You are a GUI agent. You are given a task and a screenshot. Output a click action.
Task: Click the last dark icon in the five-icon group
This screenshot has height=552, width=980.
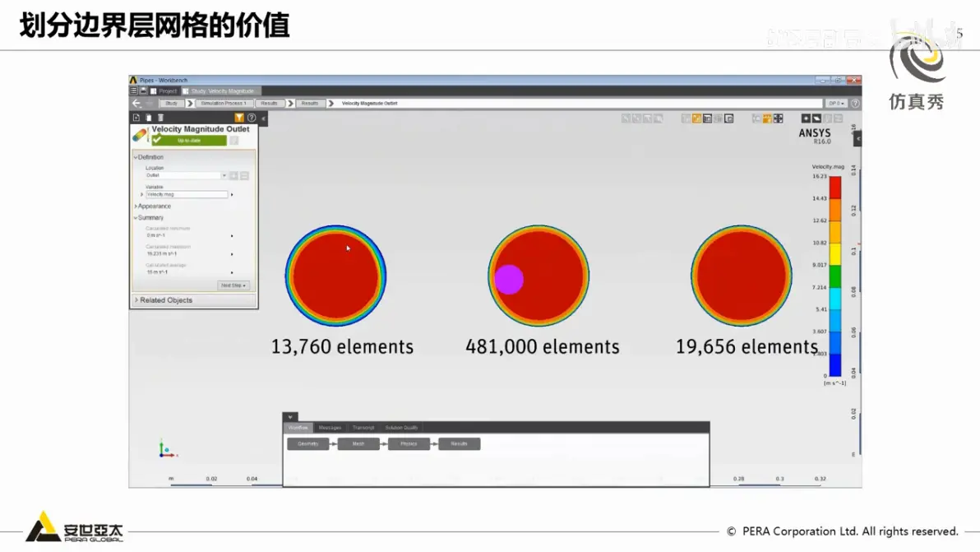click(x=728, y=118)
